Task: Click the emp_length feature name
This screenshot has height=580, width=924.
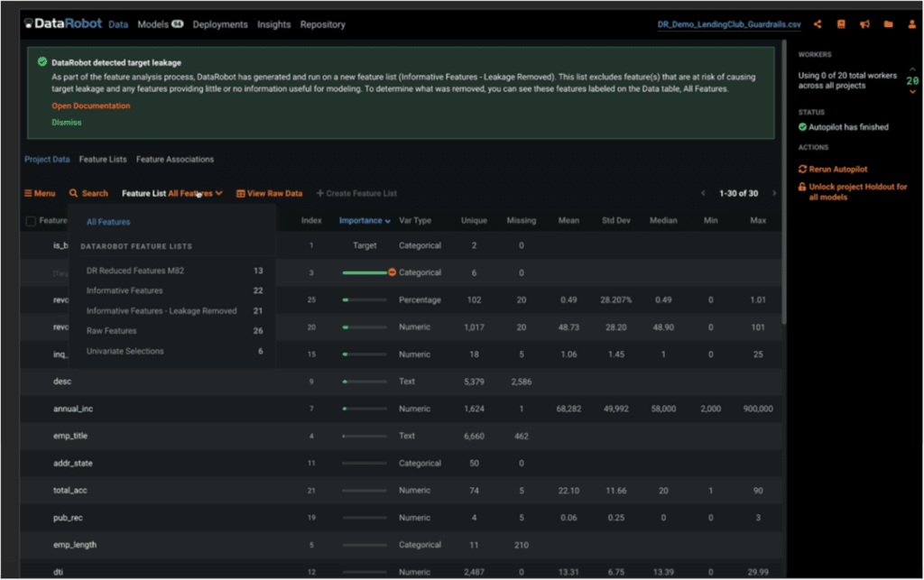Action: coord(75,545)
